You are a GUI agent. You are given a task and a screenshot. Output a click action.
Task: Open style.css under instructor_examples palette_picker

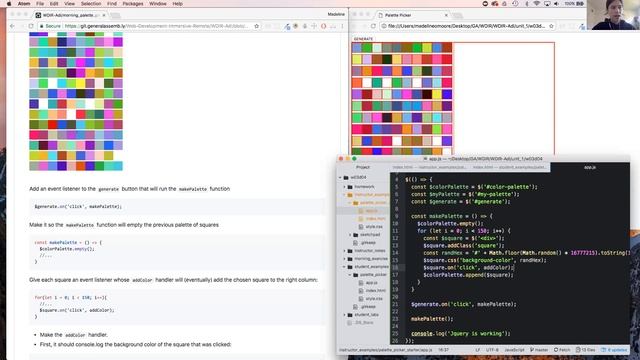[371, 227]
